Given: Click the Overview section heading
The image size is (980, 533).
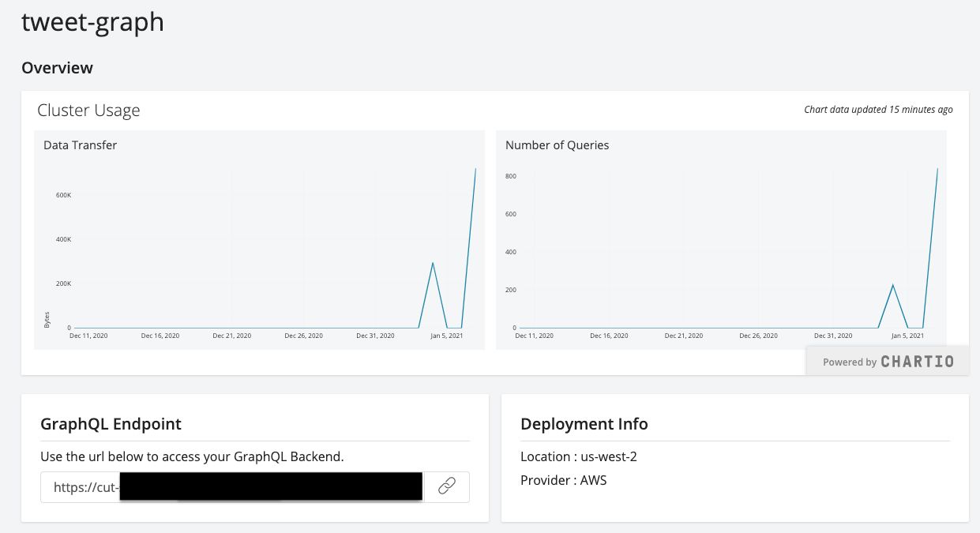Looking at the screenshot, I should click(x=57, y=68).
